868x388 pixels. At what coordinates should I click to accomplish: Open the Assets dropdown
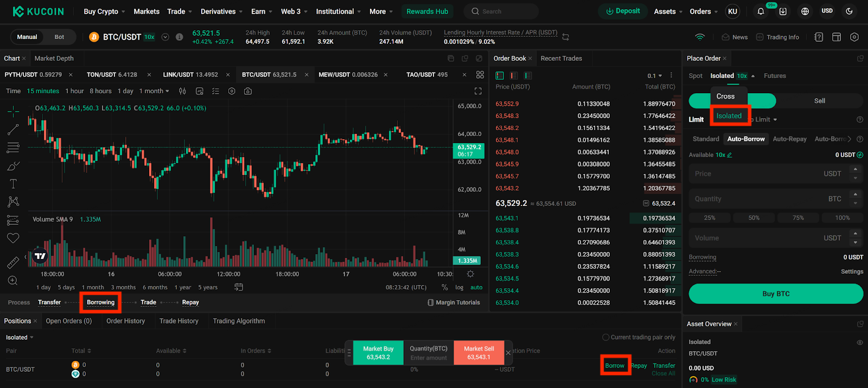tap(668, 11)
